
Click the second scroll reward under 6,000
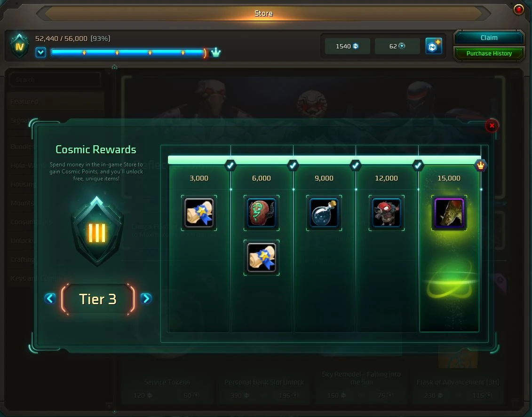pyautogui.click(x=261, y=258)
